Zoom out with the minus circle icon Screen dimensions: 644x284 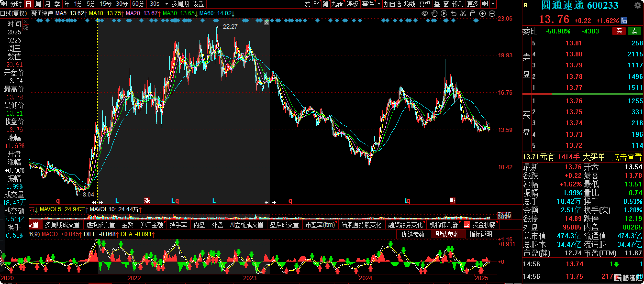[492, 13]
